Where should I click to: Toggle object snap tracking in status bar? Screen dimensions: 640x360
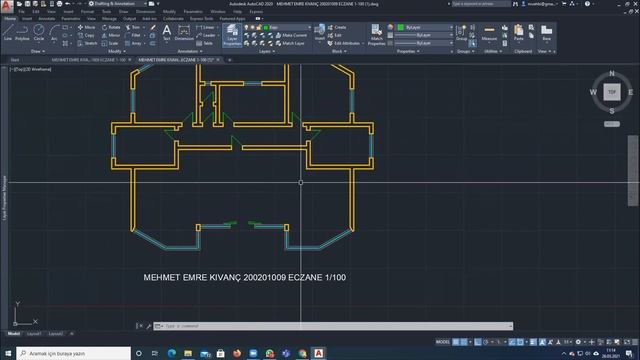point(512,342)
